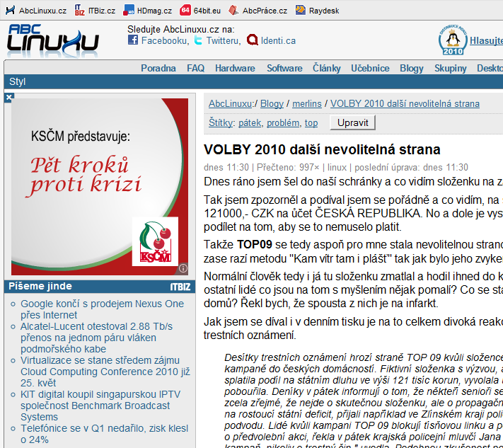
Task: Click the AbcLinuxu.cz favicon in top bar
Action: tap(11, 11)
